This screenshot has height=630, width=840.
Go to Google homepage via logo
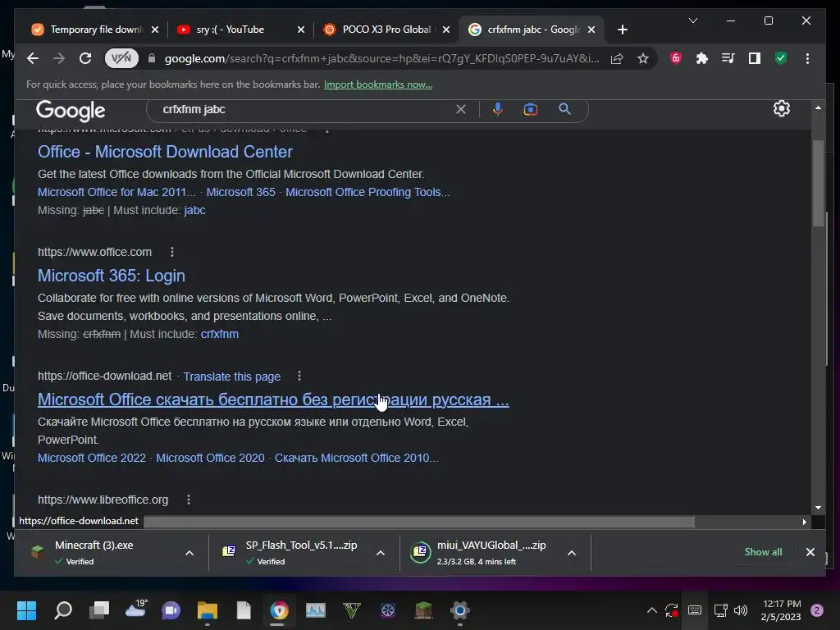(x=71, y=111)
